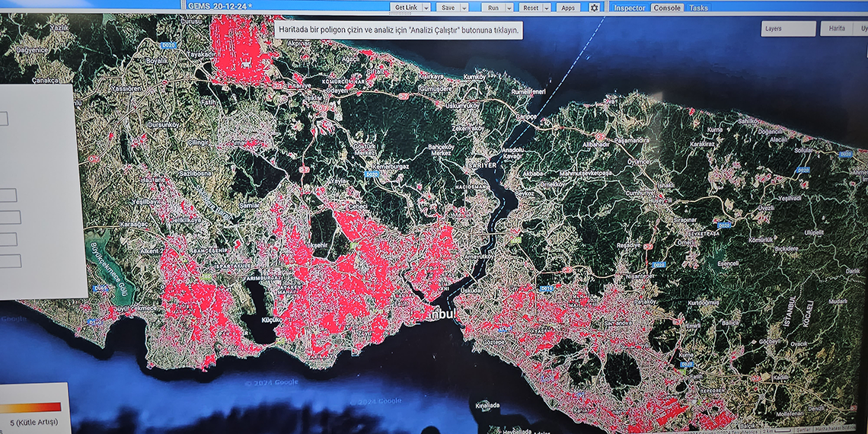Viewport: 868px width, 434px height.
Task: Open the Save dropdown arrow
Action: 464,8
